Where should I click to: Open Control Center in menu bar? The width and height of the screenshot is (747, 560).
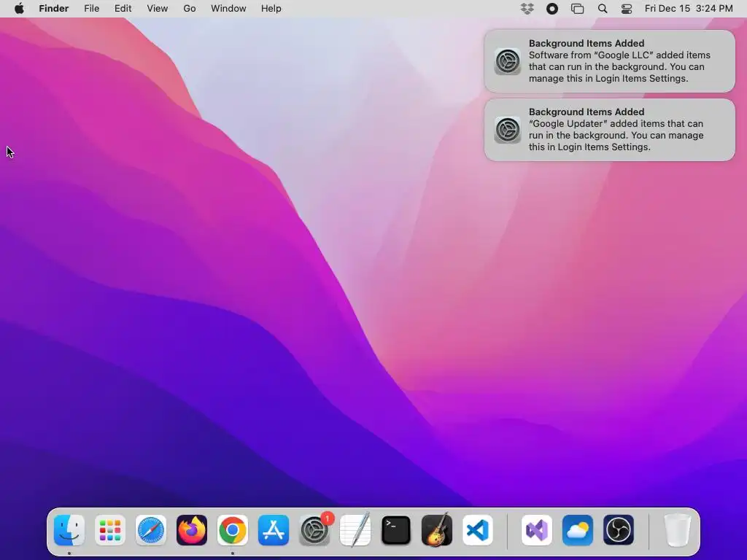[627, 9]
